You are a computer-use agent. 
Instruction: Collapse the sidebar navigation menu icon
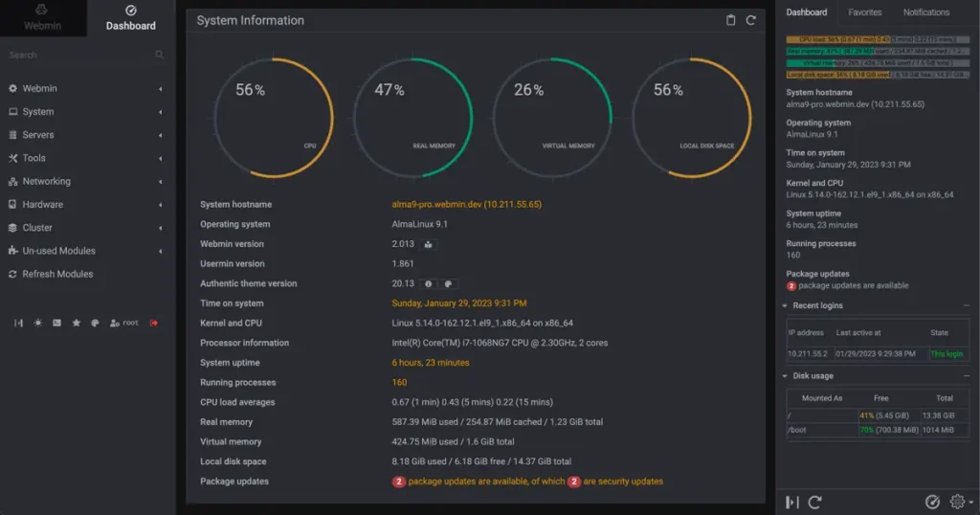pyautogui.click(x=19, y=324)
